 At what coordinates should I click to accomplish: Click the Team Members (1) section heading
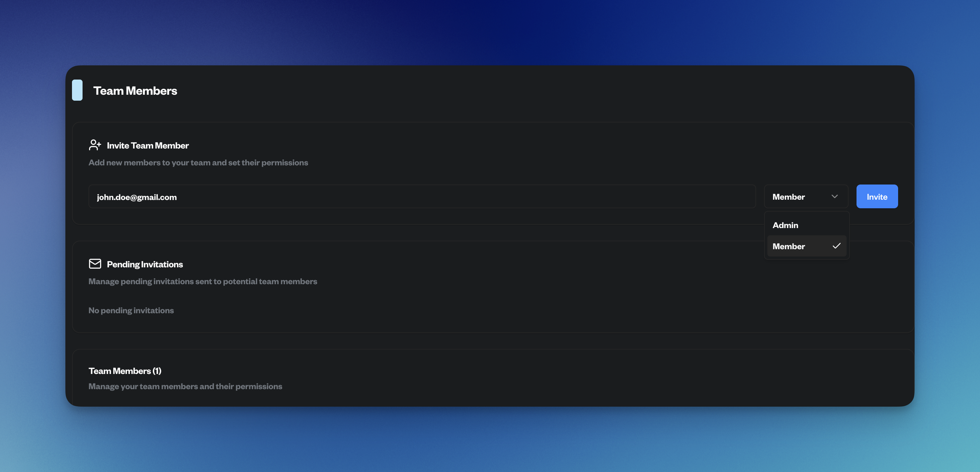click(x=125, y=371)
